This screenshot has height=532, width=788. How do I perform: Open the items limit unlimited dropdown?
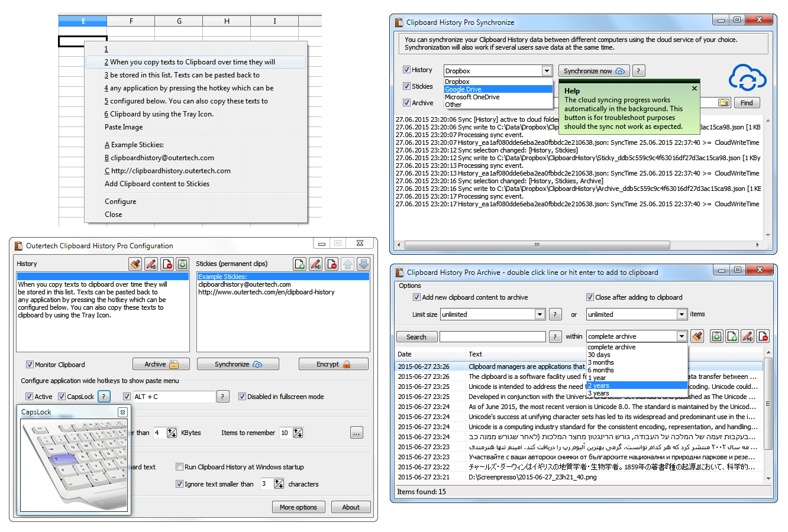[x=682, y=314]
